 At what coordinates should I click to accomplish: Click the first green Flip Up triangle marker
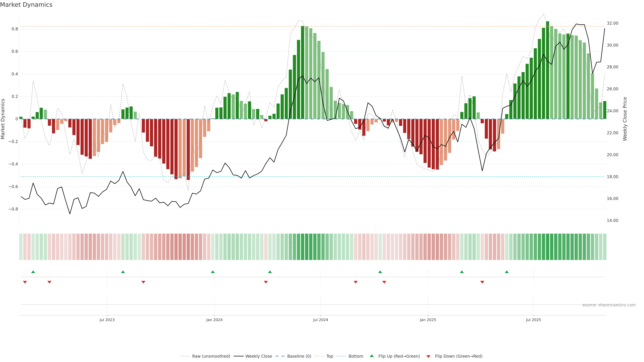[33, 272]
